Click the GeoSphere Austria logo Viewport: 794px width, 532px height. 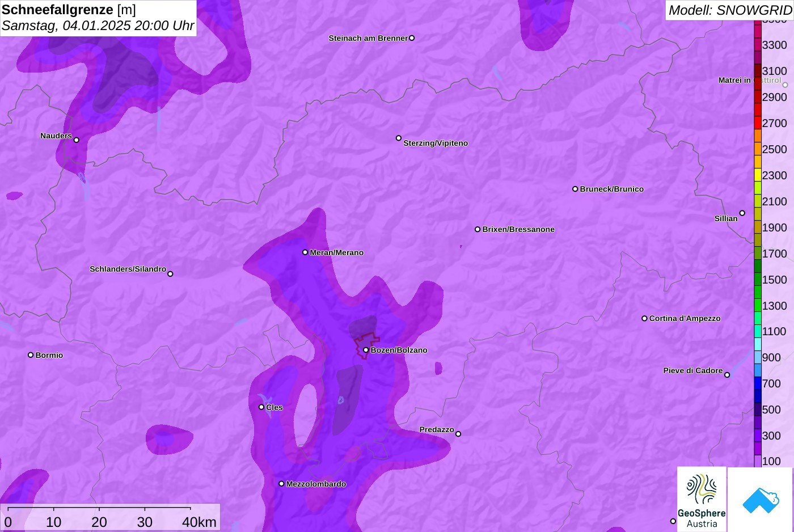pos(702,499)
